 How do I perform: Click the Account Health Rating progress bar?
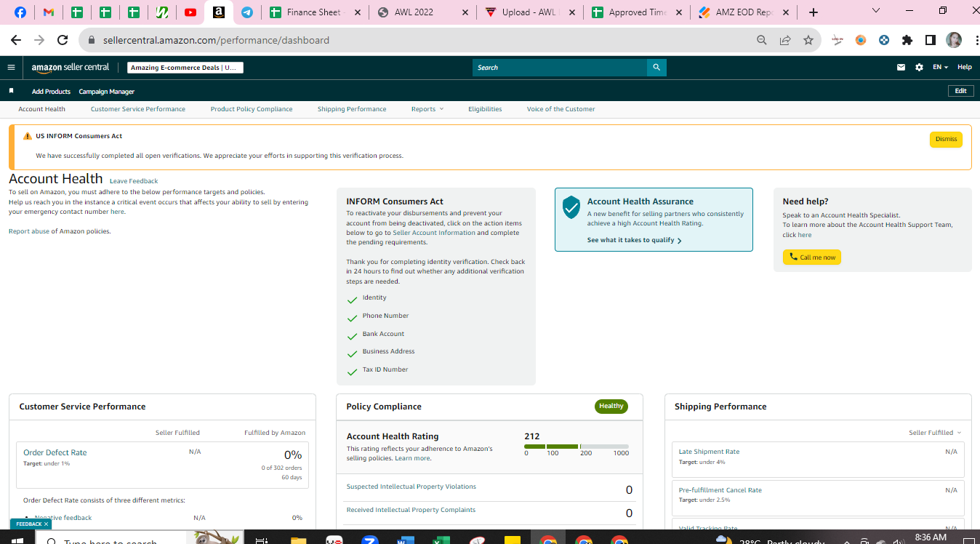pyautogui.click(x=577, y=447)
